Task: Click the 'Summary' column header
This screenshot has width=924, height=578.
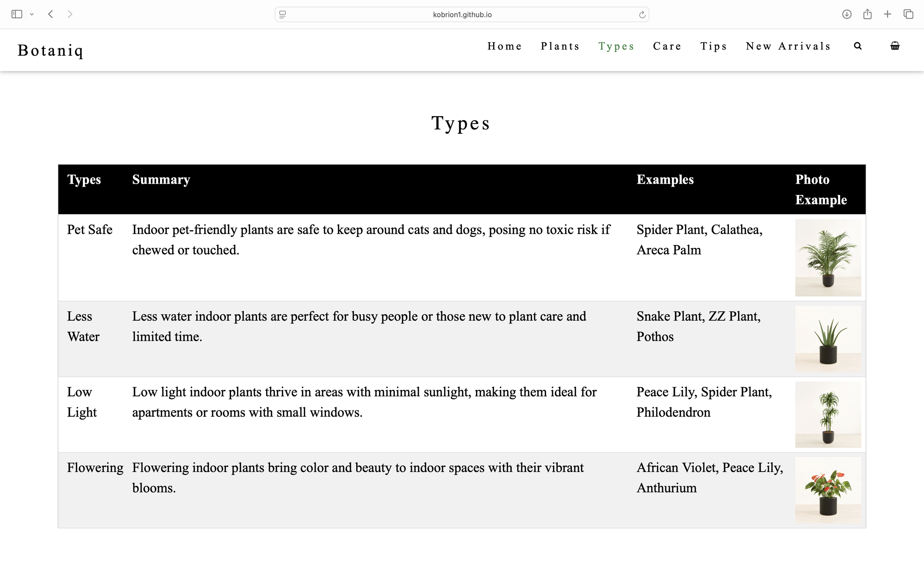Action: (161, 180)
